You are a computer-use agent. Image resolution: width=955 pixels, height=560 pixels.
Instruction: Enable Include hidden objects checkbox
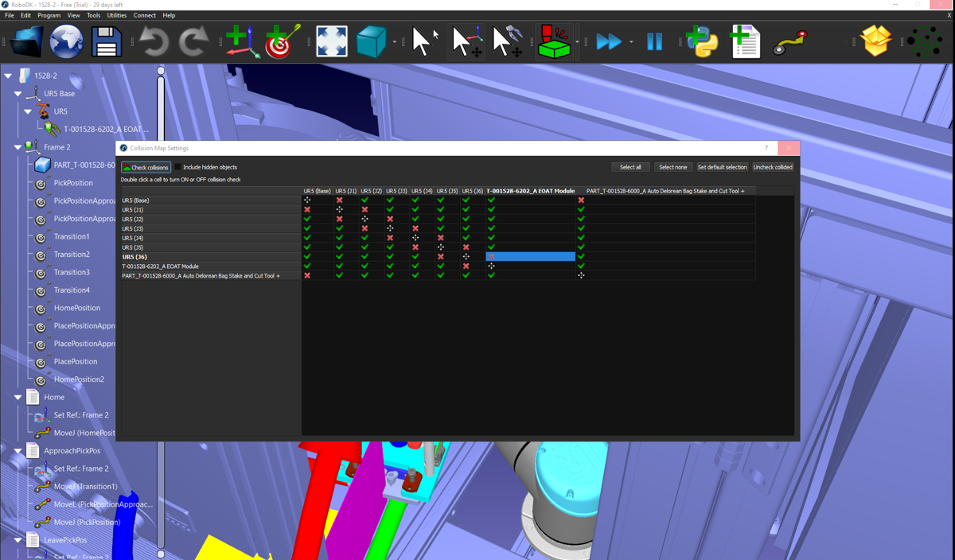tap(178, 167)
